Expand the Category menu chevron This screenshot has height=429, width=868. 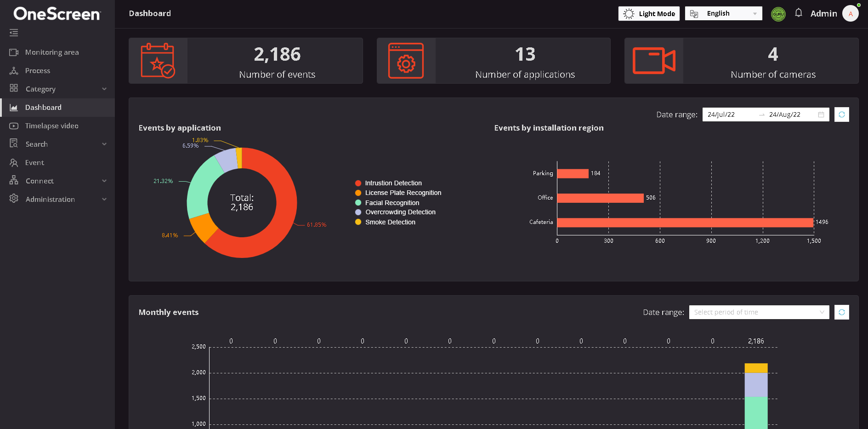pos(104,89)
